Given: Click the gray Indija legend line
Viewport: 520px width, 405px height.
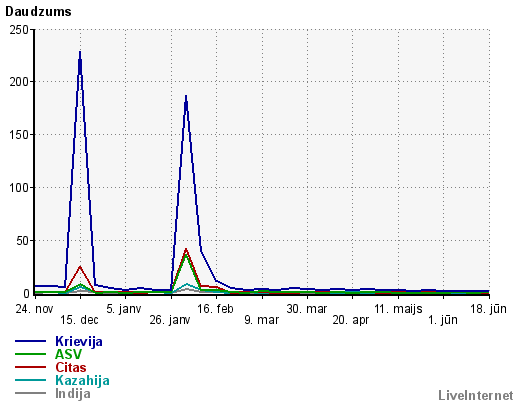Looking at the screenshot, I should pos(30,393).
